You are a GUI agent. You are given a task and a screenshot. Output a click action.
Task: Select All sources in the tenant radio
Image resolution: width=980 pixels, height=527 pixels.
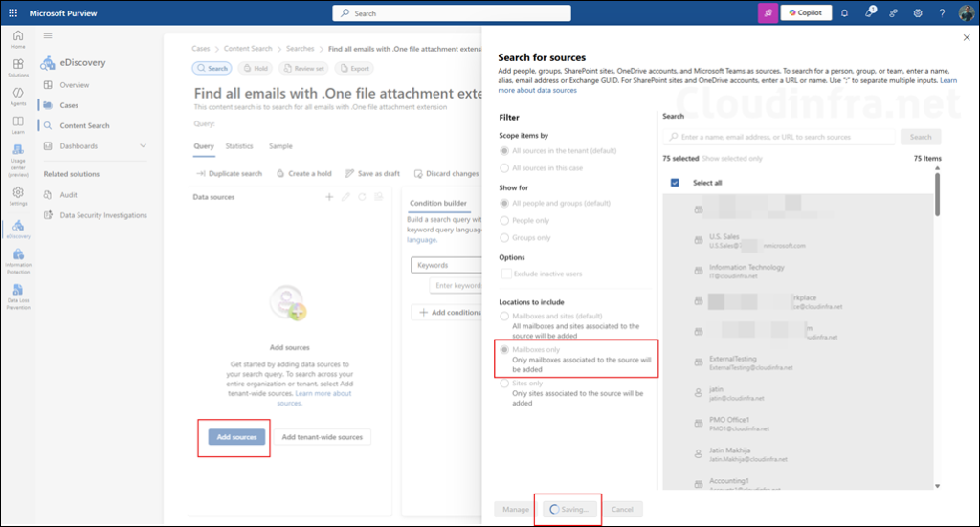504,151
